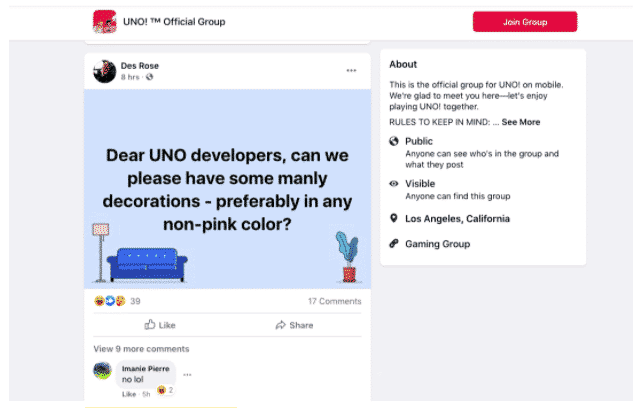Open Imanie Pierre's avatar
This screenshot has height=408, width=639.
point(102,371)
